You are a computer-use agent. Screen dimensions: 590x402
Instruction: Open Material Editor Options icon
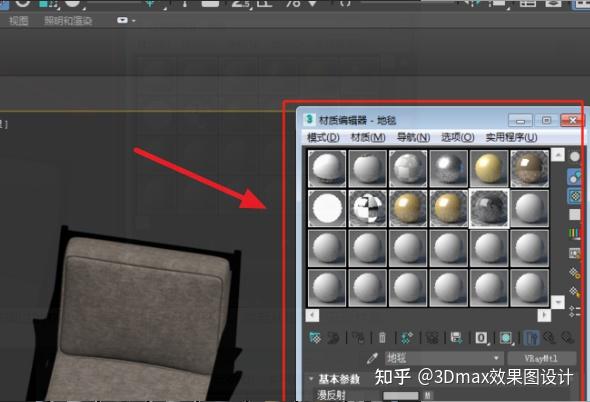[x=574, y=273]
